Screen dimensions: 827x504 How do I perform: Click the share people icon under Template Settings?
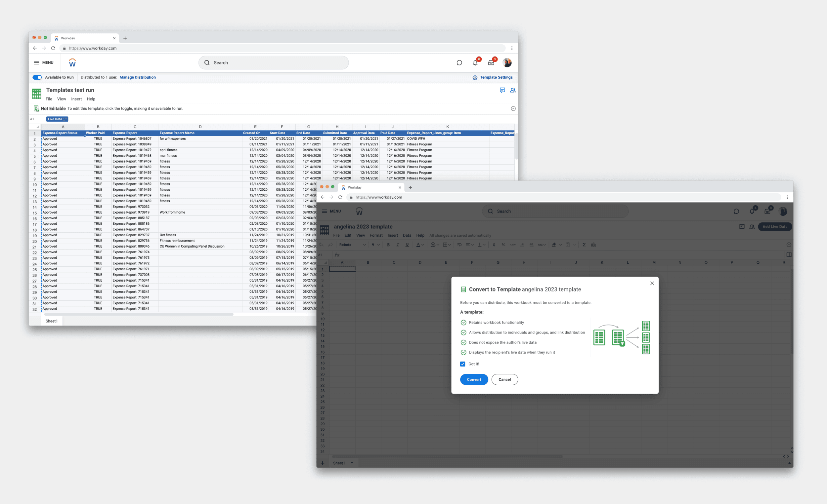click(x=513, y=90)
